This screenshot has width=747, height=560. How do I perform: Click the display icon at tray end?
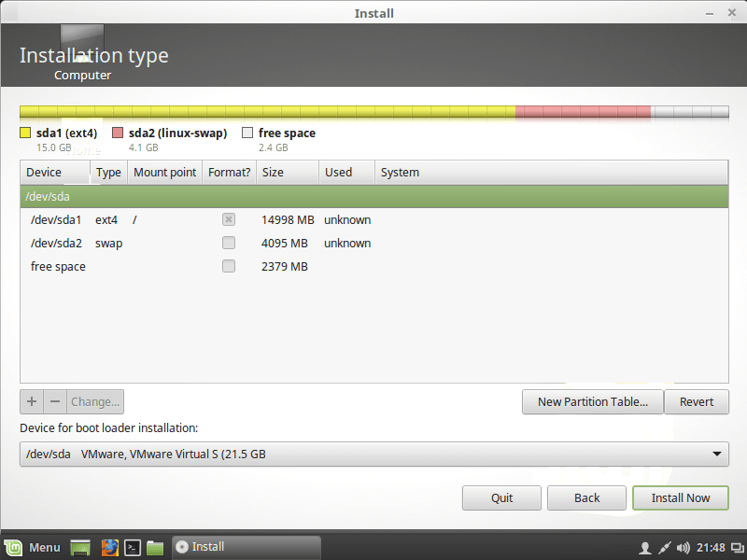click(738, 548)
